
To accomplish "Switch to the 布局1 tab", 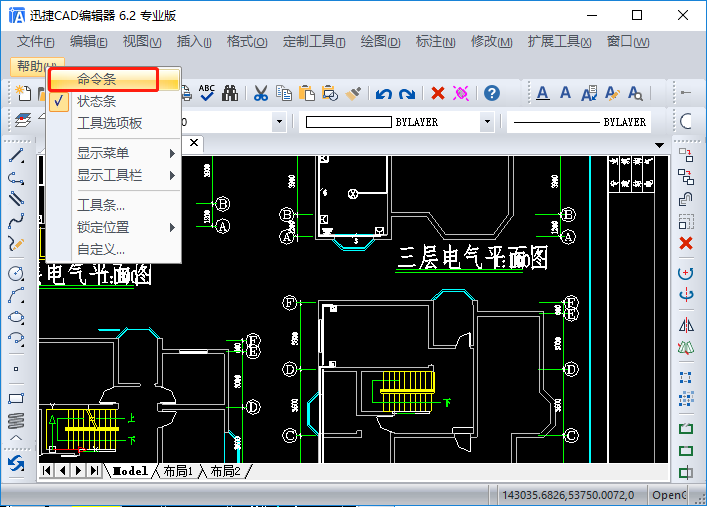I will coord(178,471).
